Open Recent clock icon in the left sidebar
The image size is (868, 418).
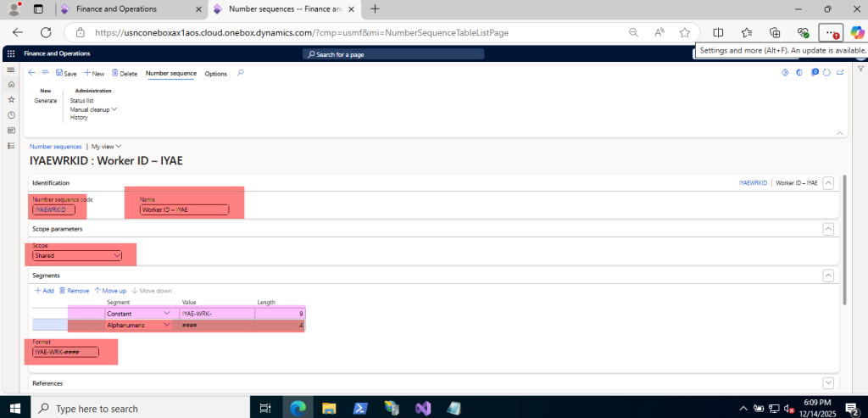click(x=11, y=114)
